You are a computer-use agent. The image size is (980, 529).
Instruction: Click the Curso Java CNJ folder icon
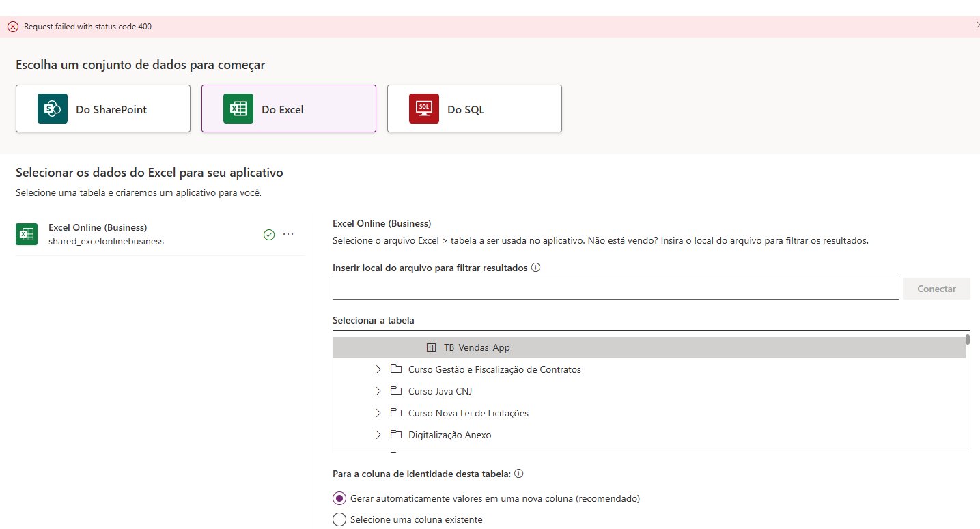pyautogui.click(x=396, y=391)
